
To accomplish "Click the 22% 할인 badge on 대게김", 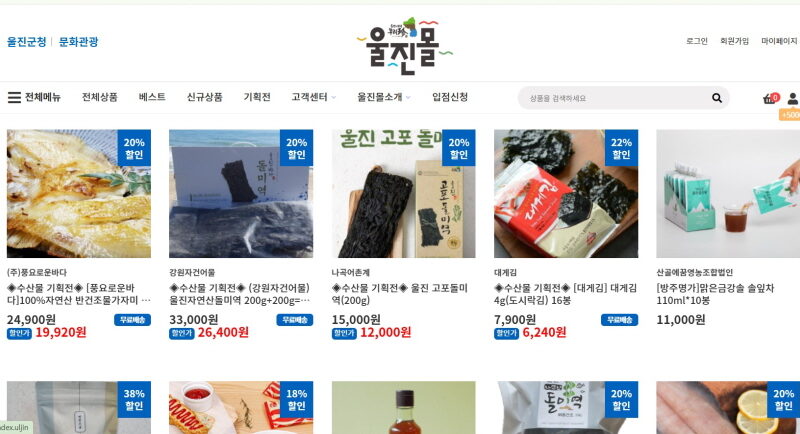I will pyautogui.click(x=621, y=148).
